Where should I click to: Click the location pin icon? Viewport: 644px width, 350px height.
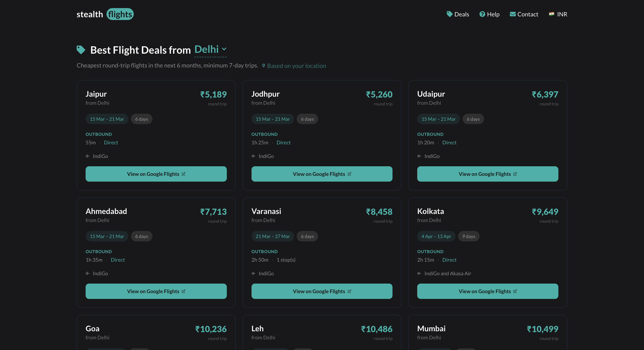(x=263, y=66)
